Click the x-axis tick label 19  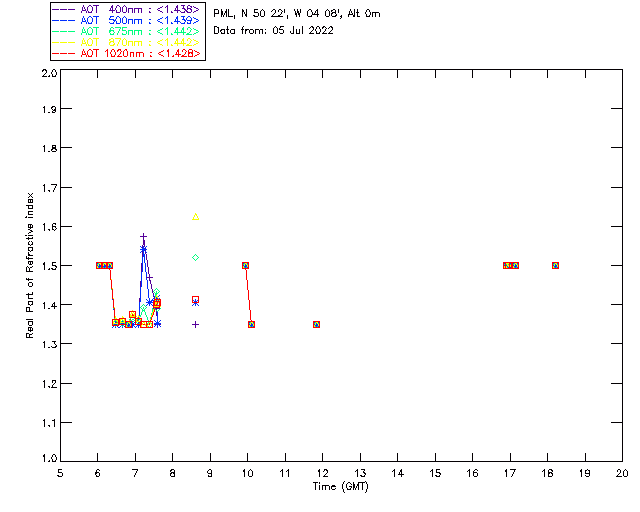[585, 473]
